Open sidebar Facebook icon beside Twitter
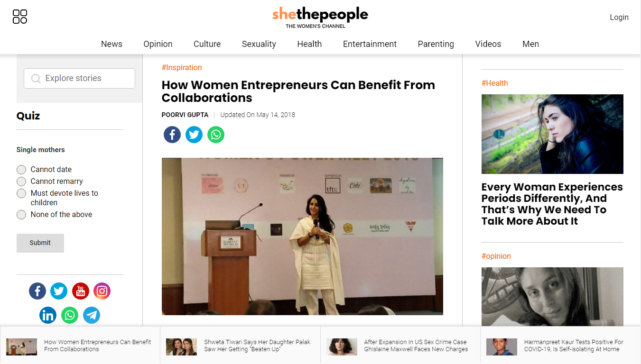 tap(37, 291)
